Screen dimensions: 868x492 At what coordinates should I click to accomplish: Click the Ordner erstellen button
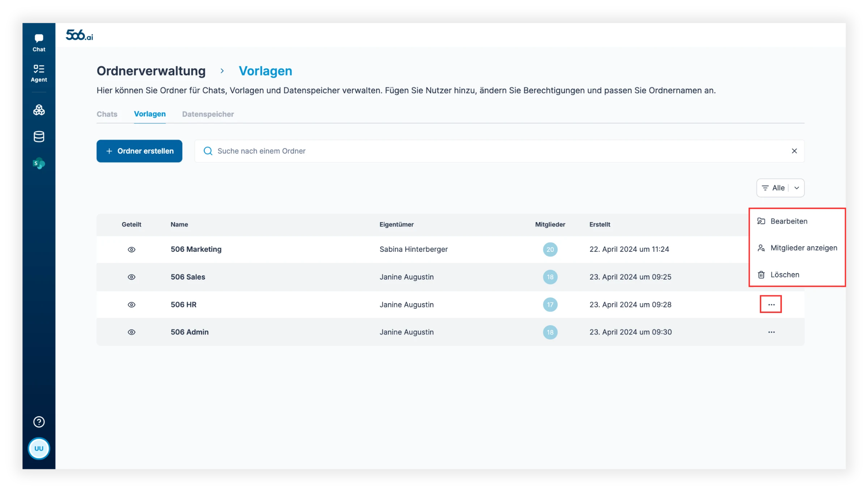coord(139,151)
